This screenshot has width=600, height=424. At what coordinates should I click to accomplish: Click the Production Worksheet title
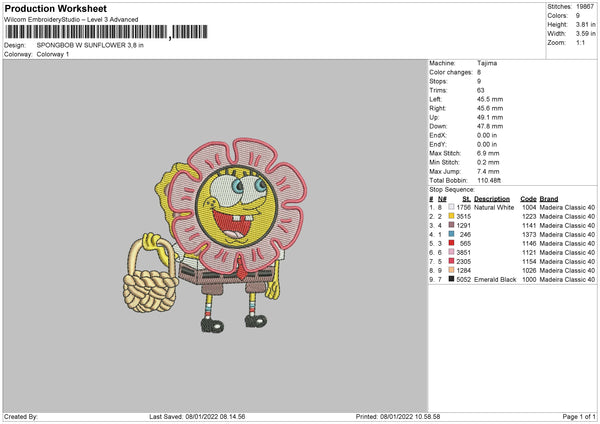[55, 8]
